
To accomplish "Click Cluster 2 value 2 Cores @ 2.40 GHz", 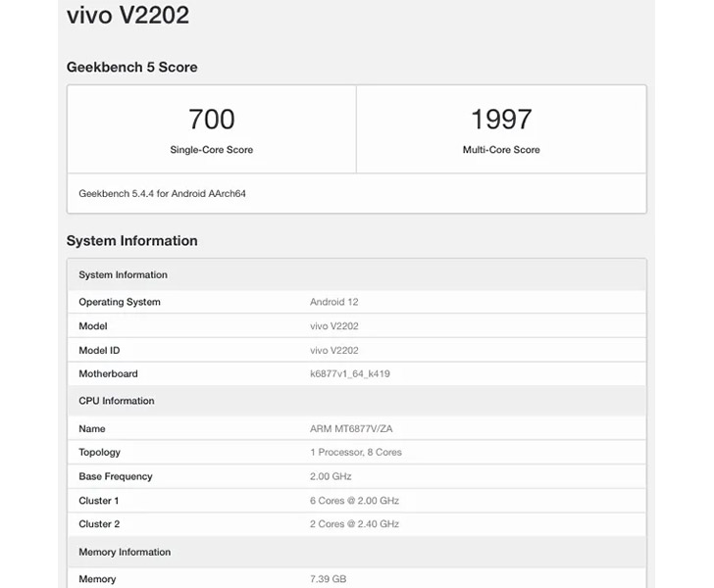I will [354, 524].
